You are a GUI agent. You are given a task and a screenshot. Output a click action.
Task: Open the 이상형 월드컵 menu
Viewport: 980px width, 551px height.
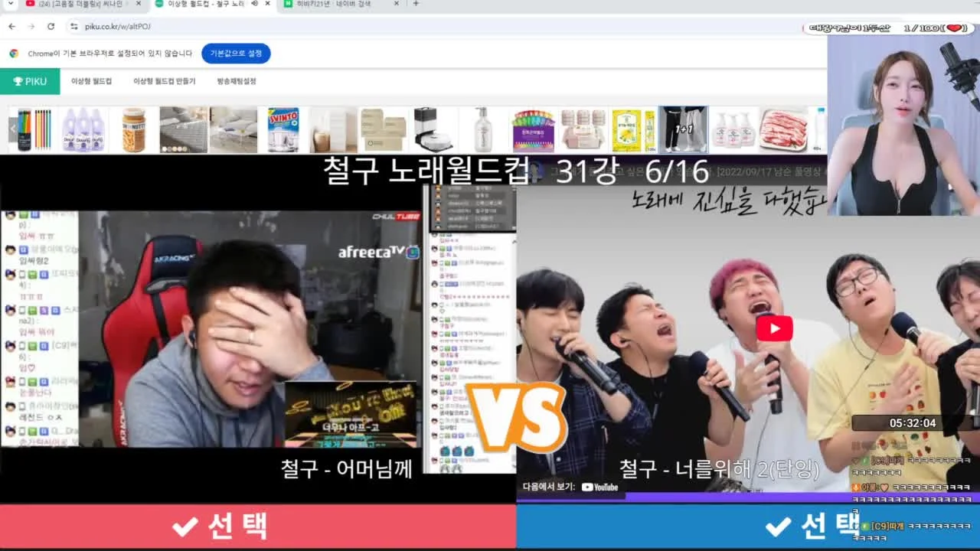[x=91, y=81]
